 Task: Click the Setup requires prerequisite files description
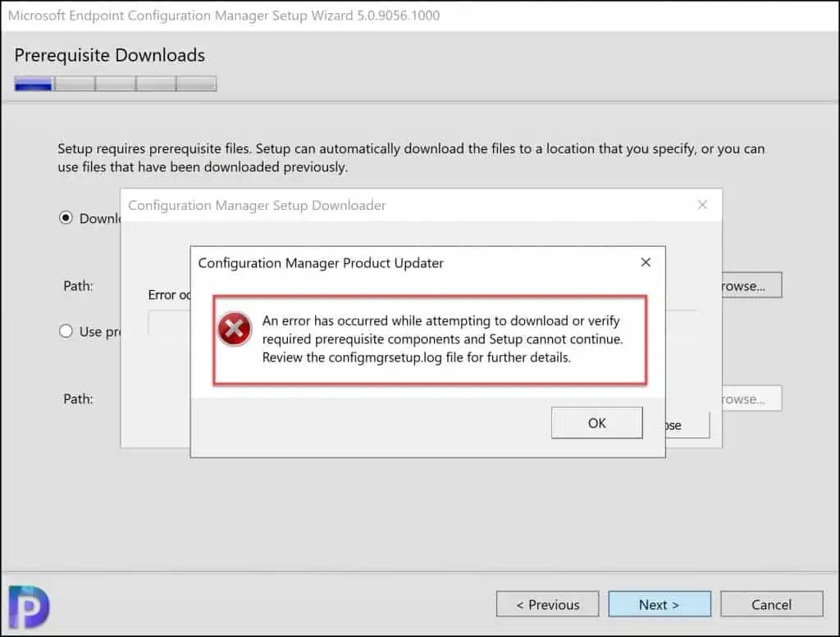(x=411, y=158)
